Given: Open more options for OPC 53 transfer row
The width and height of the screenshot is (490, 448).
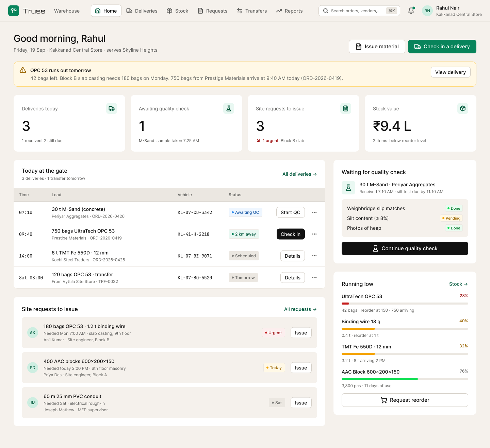Looking at the screenshot, I should coord(314,278).
